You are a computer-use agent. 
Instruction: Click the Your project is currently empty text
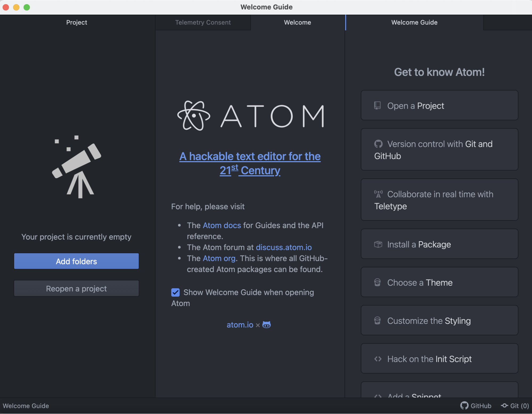coord(76,237)
